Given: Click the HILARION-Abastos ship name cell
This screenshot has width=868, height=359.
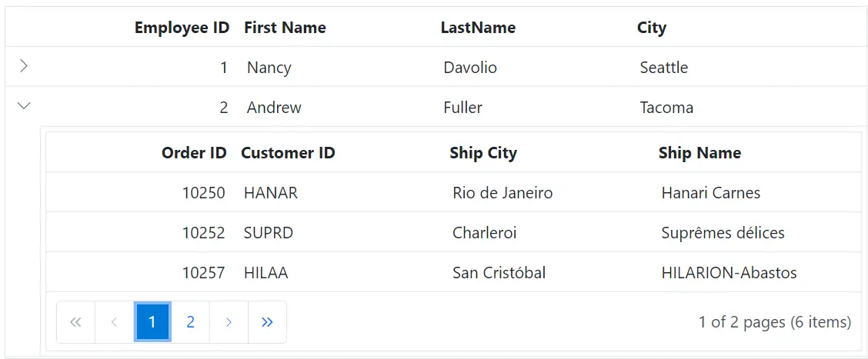Looking at the screenshot, I should coord(729,273).
